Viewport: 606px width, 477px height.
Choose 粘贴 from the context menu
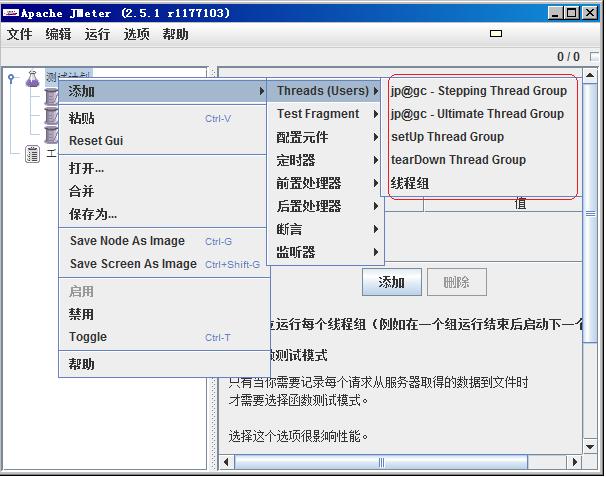(x=163, y=118)
